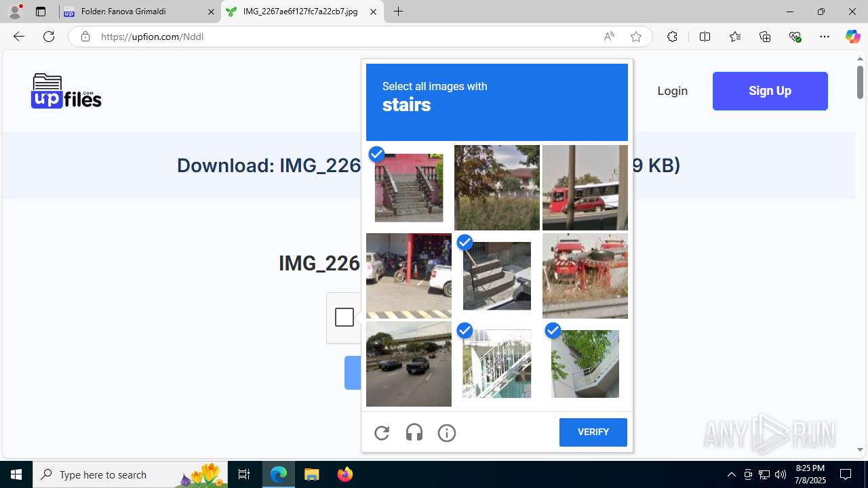
Task: Open notification center icon
Action: tap(846, 474)
